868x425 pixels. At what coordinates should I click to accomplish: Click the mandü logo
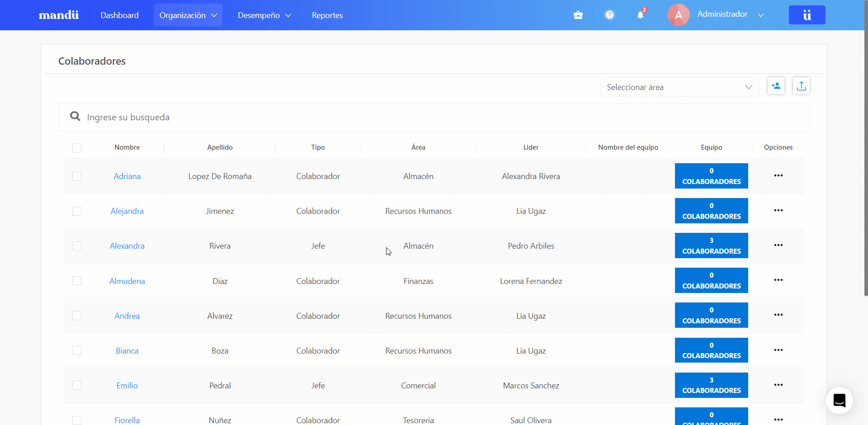(59, 15)
